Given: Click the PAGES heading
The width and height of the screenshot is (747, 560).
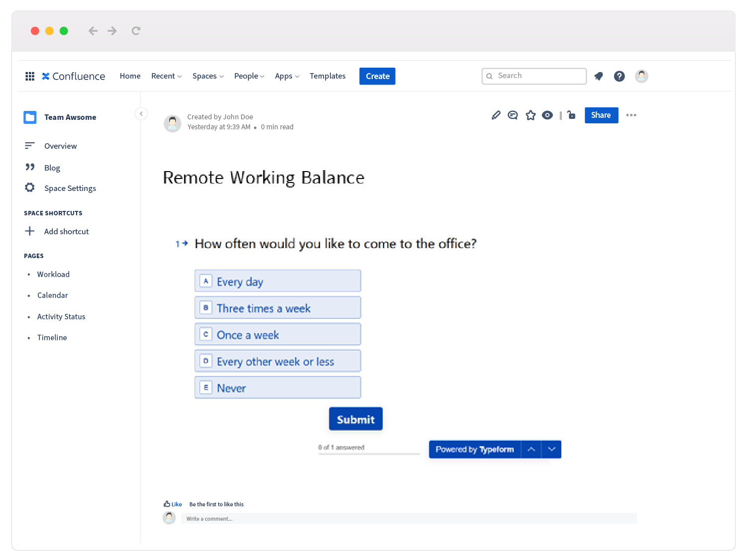Looking at the screenshot, I should [34, 256].
